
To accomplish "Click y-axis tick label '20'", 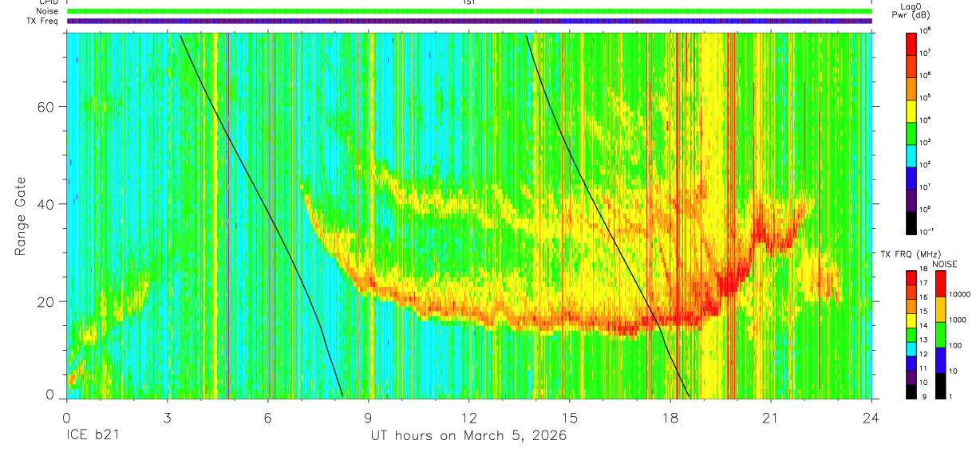I will click(46, 301).
